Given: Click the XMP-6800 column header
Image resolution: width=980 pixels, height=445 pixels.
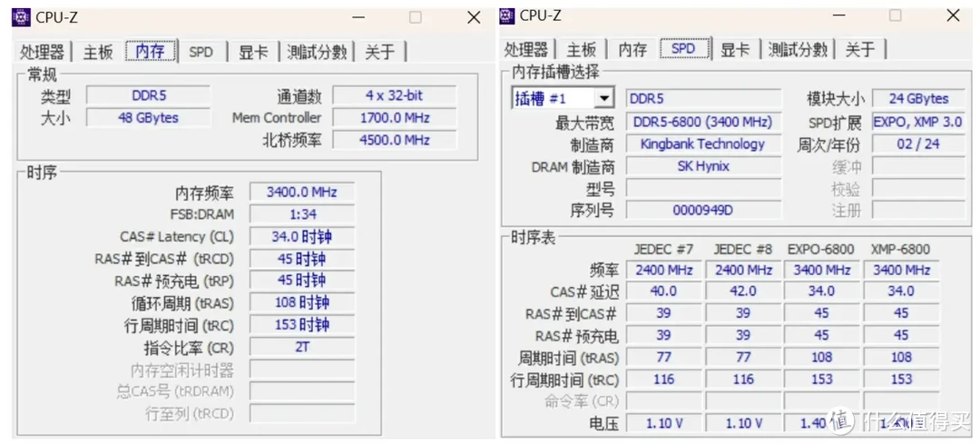Looking at the screenshot, I should point(901,249).
